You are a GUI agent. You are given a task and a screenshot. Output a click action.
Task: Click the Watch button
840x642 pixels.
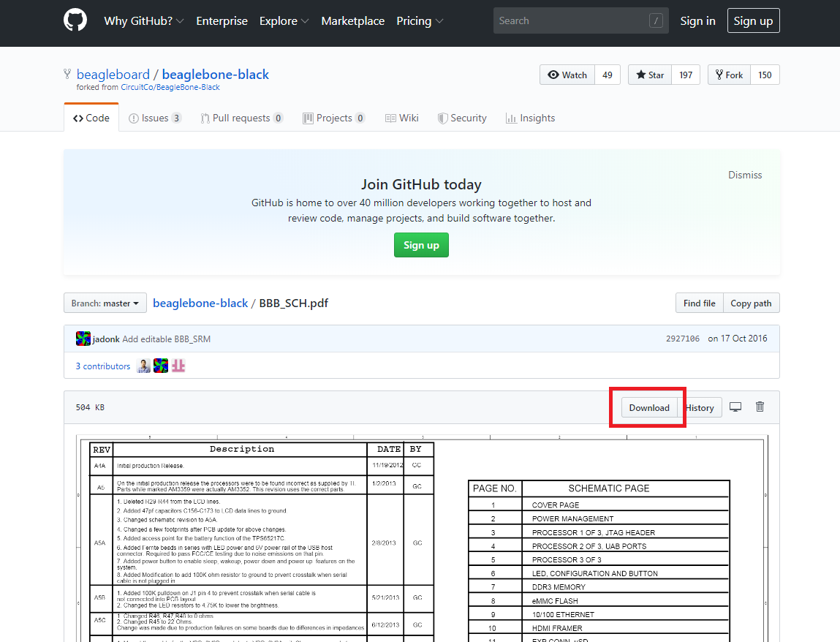(x=567, y=75)
